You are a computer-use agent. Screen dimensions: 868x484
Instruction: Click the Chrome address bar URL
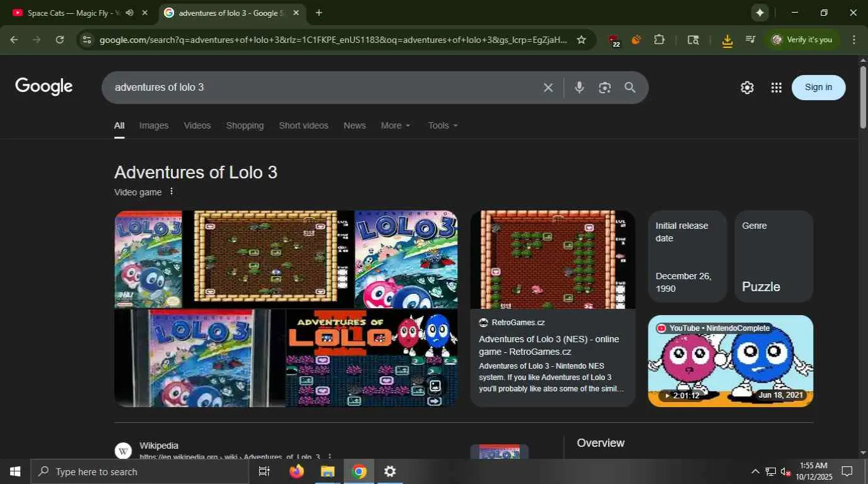(x=333, y=40)
